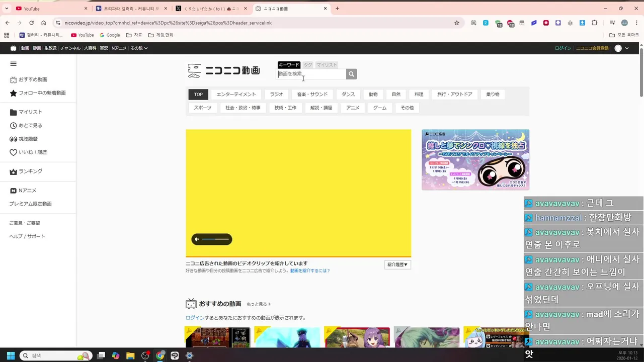Click the page vertical scrollbar
The height and width of the screenshot is (362, 644).
[x=641, y=72]
